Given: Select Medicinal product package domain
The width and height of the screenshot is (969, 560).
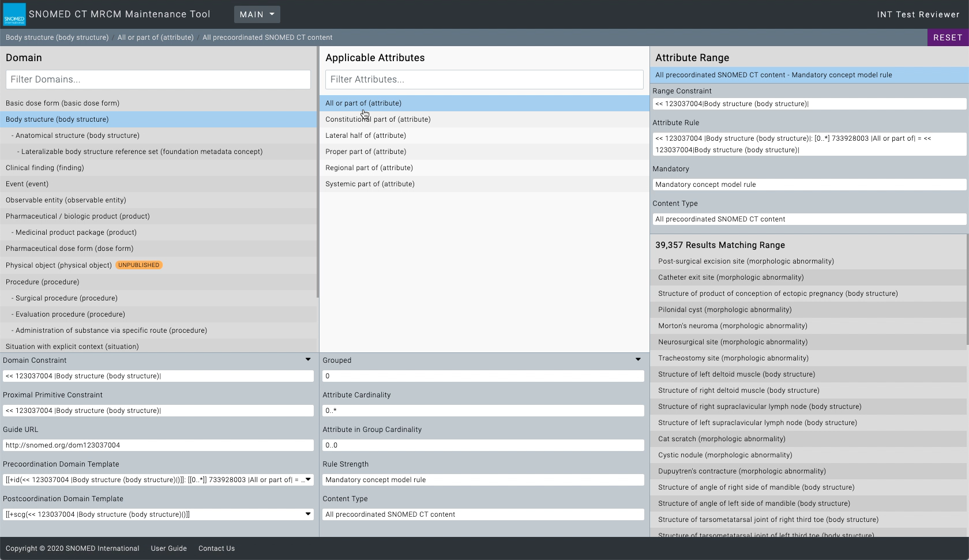Looking at the screenshot, I should [x=158, y=232].
